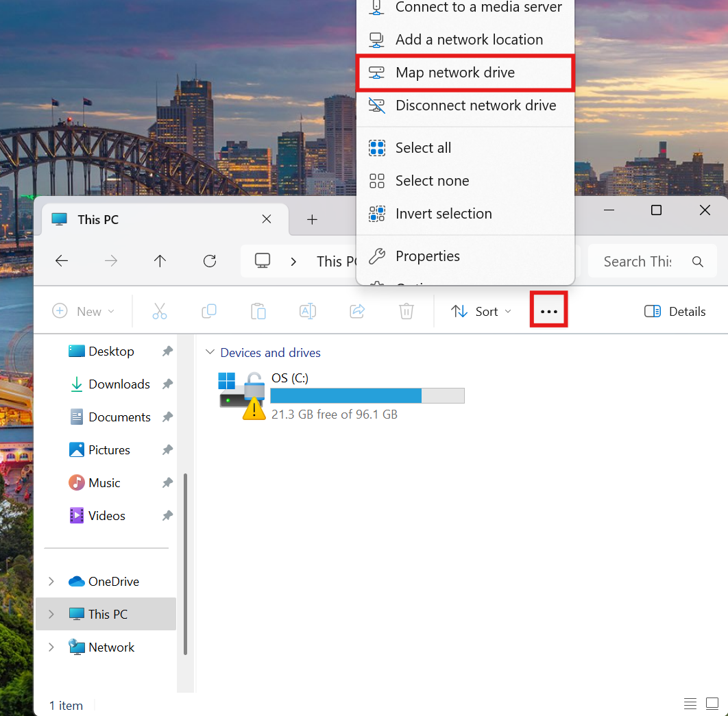Image resolution: width=728 pixels, height=716 pixels.
Task: Click the Paste clipboard icon
Action: [258, 311]
